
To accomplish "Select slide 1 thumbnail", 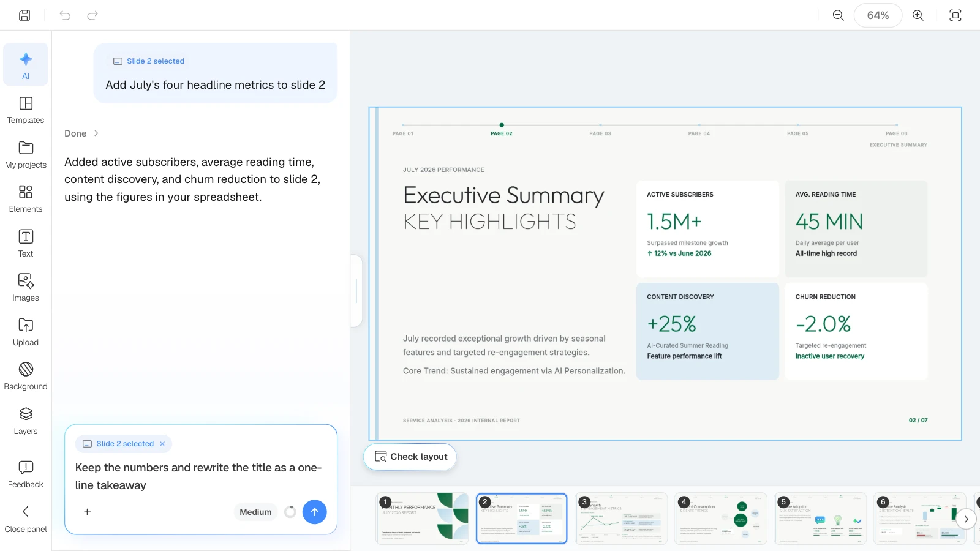I will 422,519.
